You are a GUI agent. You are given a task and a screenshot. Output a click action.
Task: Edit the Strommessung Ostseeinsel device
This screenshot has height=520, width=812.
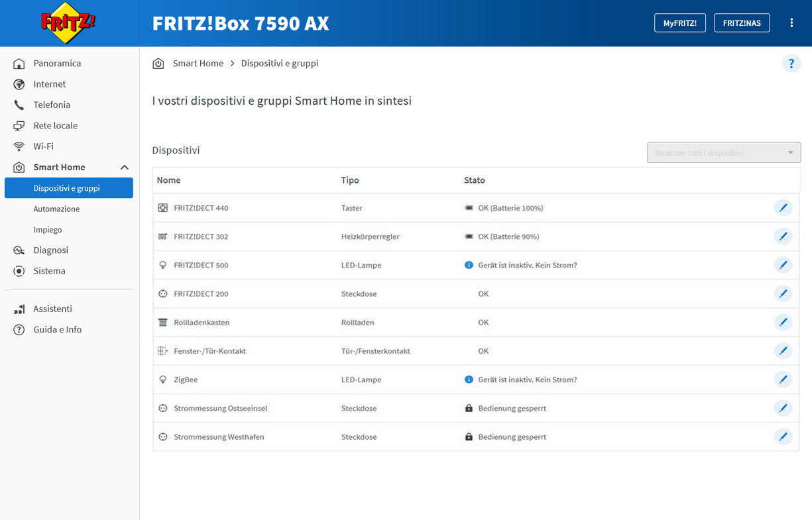tap(783, 408)
